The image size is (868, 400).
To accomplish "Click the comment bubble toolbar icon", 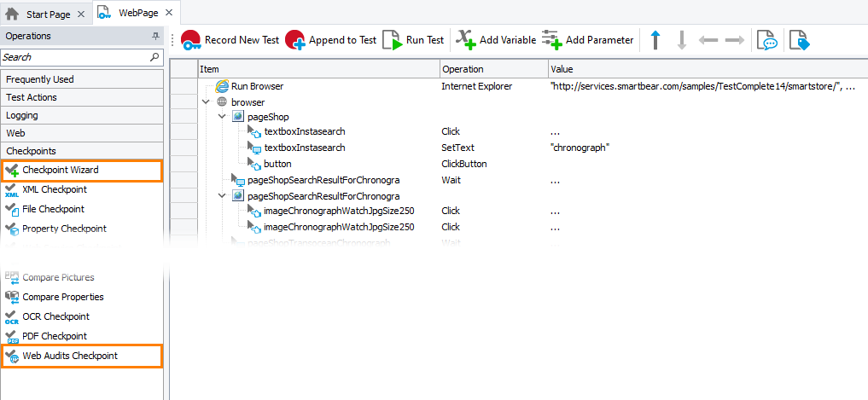I will click(x=767, y=40).
